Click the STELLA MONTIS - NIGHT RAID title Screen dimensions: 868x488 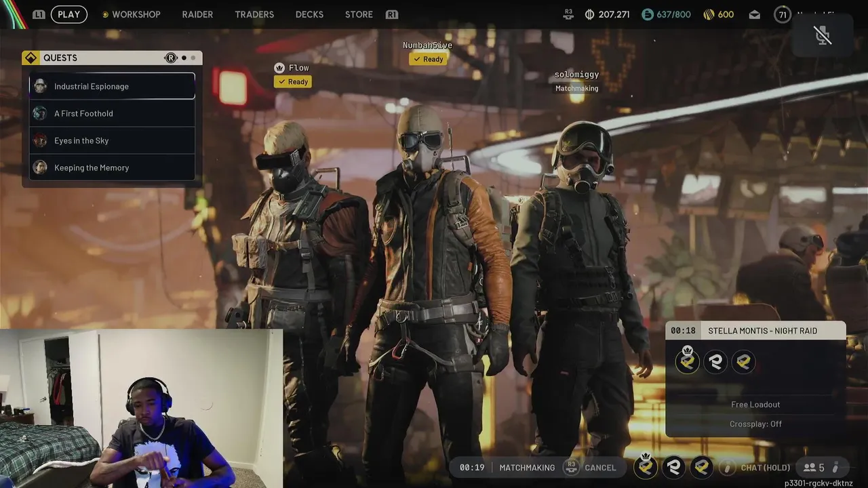[762, 331]
